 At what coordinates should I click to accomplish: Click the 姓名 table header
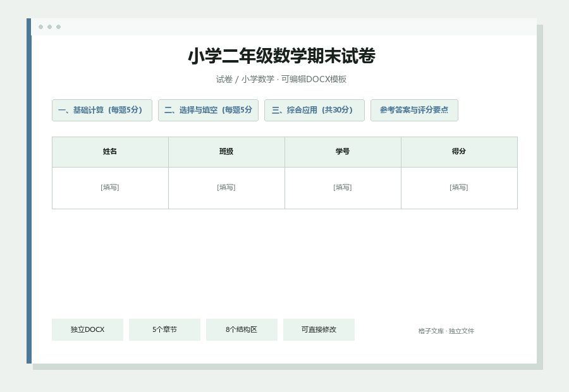(110, 152)
